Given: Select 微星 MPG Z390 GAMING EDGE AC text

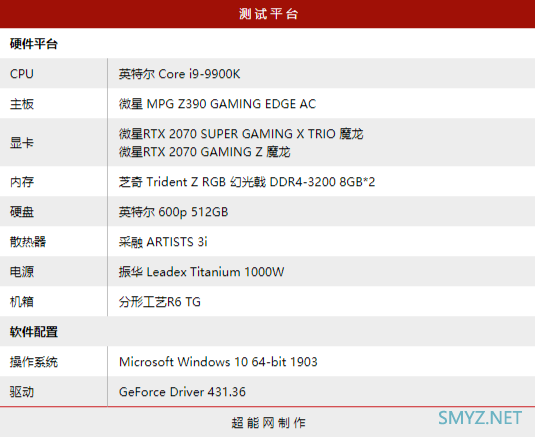Looking at the screenshot, I should [217, 104].
